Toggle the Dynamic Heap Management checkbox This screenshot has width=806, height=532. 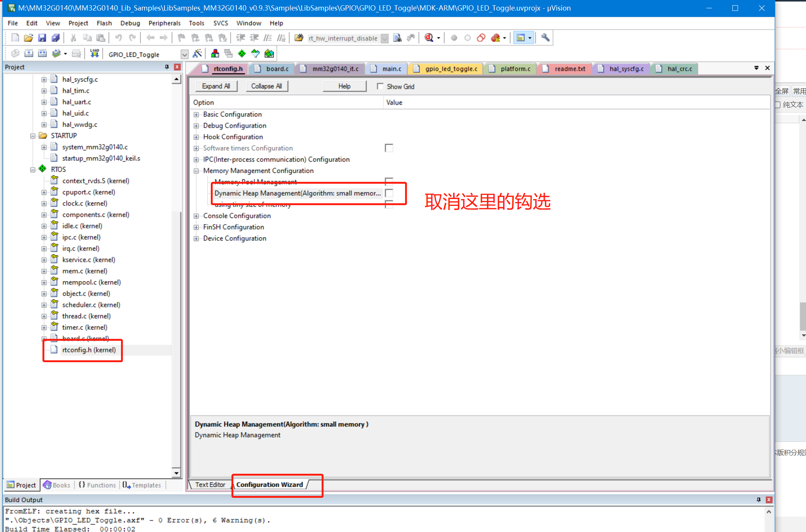(389, 193)
